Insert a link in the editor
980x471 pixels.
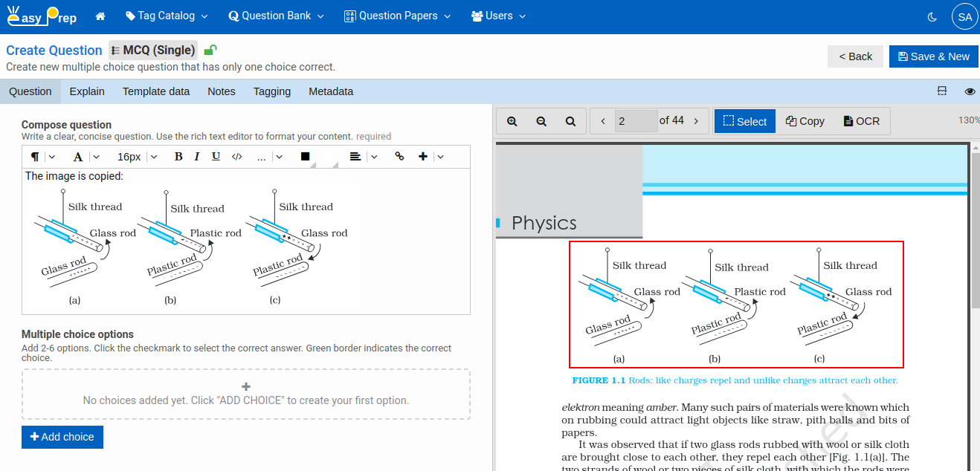[x=399, y=157]
